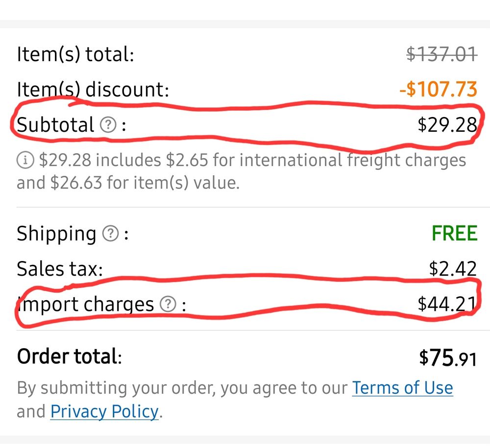Open the Terms of Use link
Screen dimensions: 490x448
coord(402,388)
